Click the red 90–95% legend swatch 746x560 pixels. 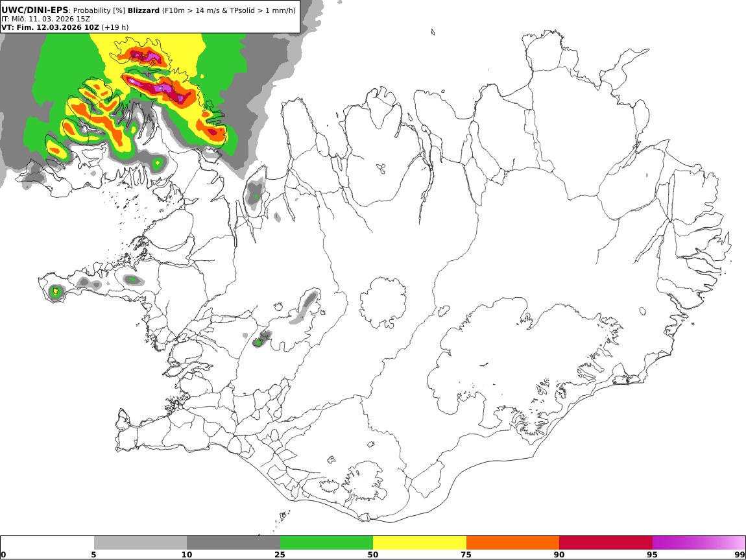click(606, 542)
